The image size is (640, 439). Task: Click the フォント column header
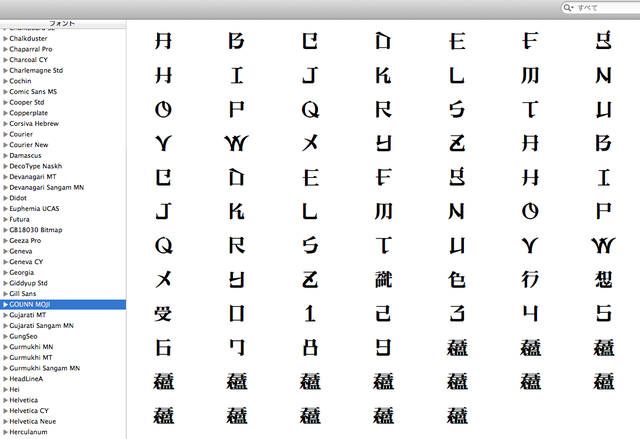(x=63, y=24)
